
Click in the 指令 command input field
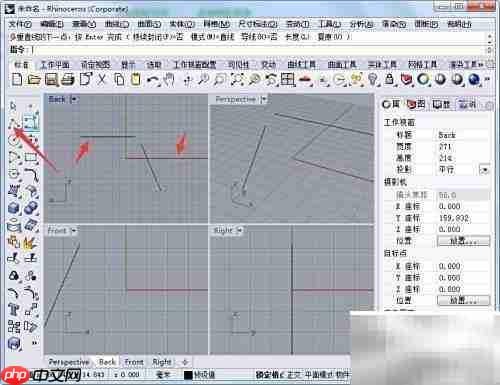(x=258, y=50)
